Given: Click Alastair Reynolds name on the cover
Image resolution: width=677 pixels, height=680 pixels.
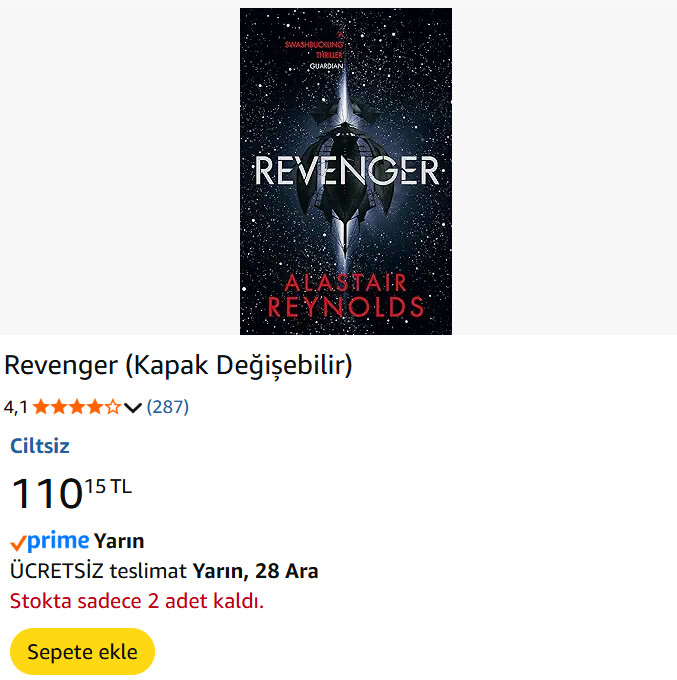Looking at the screenshot, I should (x=346, y=295).
